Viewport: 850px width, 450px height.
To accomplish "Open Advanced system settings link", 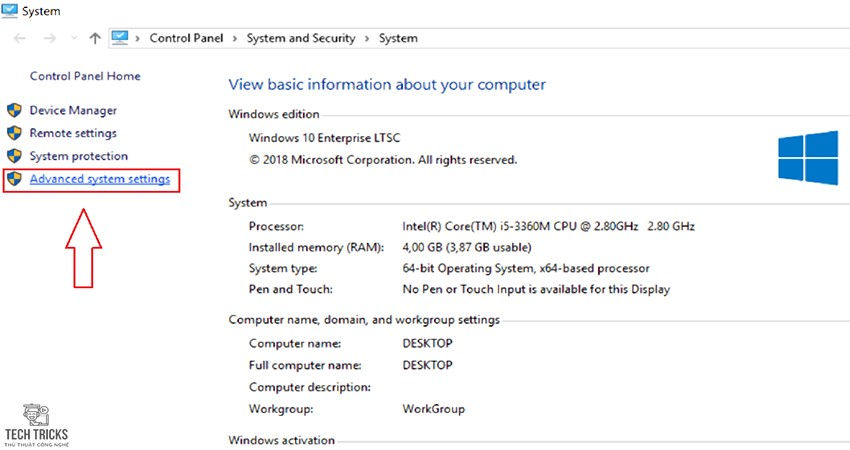I will pyautogui.click(x=100, y=179).
